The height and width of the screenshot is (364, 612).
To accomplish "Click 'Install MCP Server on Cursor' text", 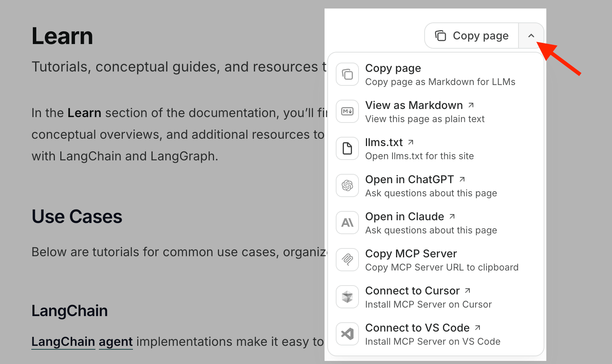I will [x=428, y=304].
